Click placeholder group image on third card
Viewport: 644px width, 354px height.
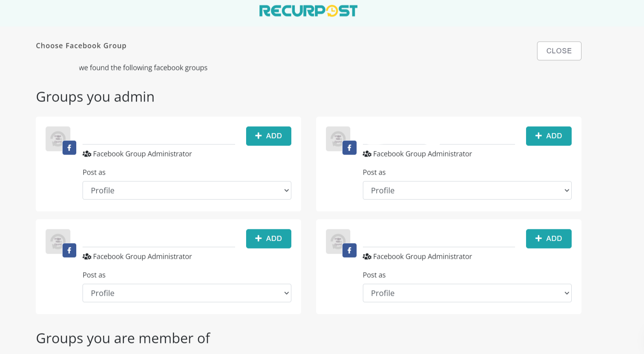coord(58,242)
